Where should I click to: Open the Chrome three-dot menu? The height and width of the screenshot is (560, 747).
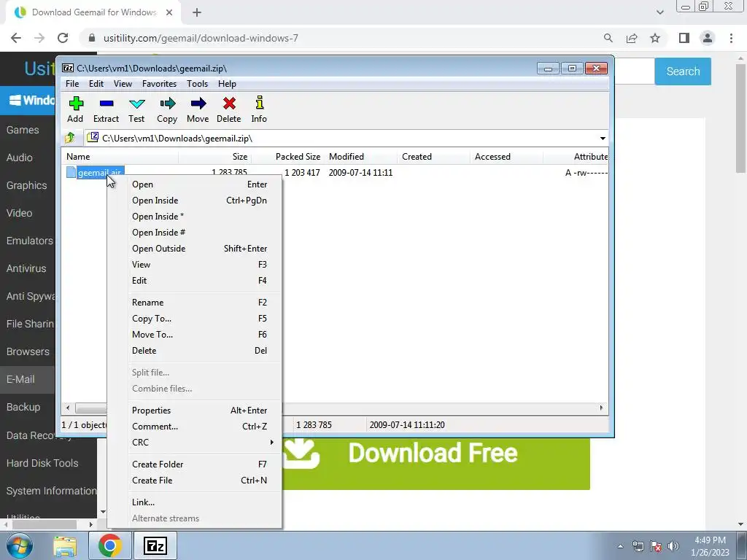coord(731,38)
